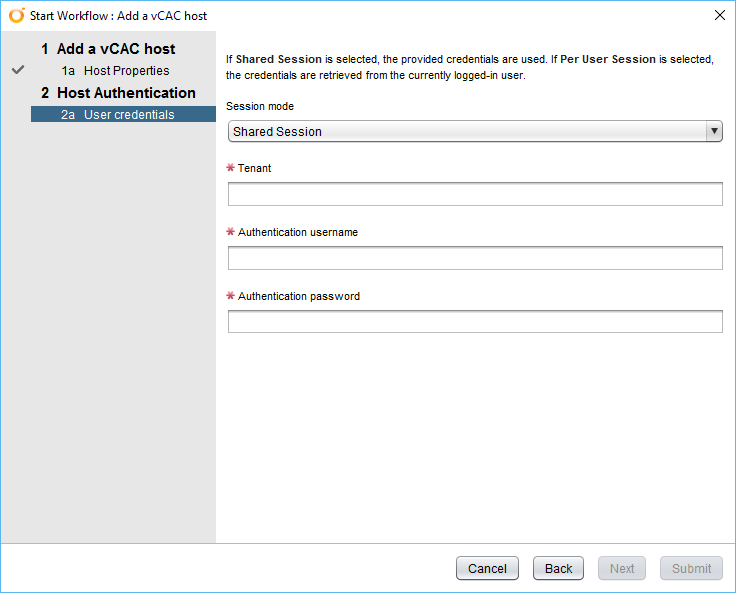Click the Session mode dropdown arrow
736x593 pixels.
pos(713,131)
